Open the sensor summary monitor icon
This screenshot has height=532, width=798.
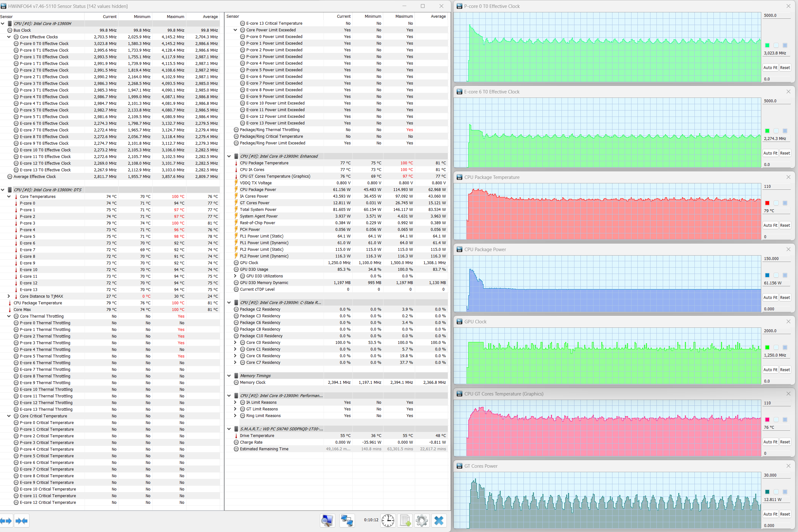[x=327, y=521]
